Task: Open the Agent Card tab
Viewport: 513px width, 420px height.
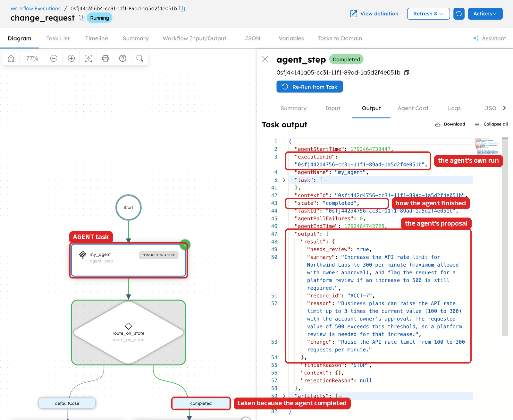Action: [413, 108]
